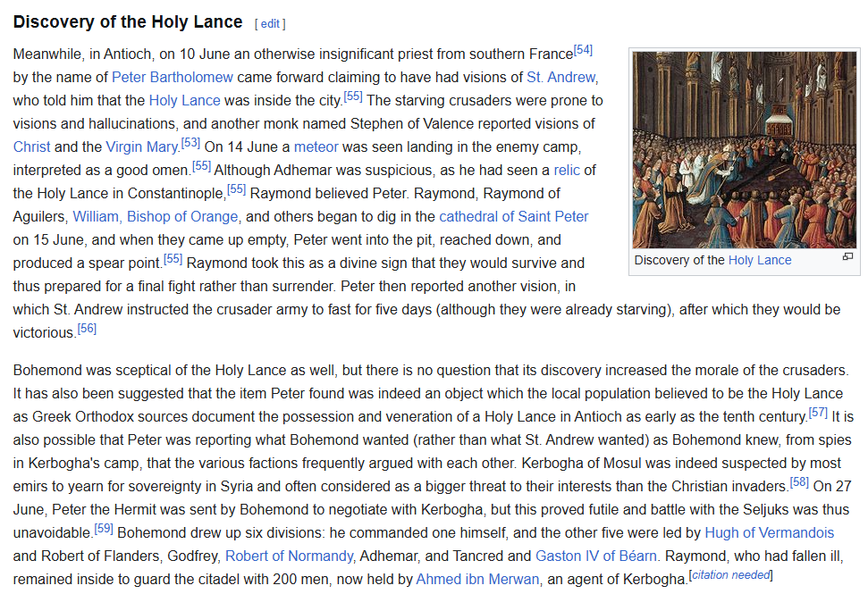This screenshot has width=868, height=594.
Task: Jump to footnote 53 after 'Virgin Mary'
Action: tap(190, 143)
